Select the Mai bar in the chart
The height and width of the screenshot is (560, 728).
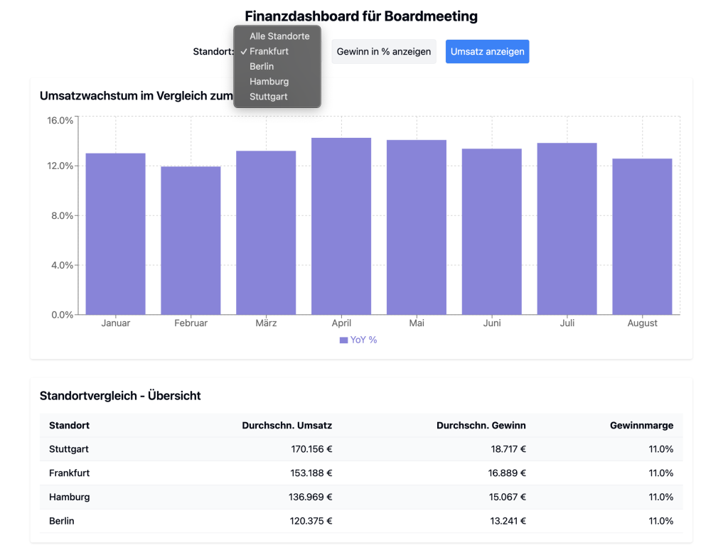(417, 227)
